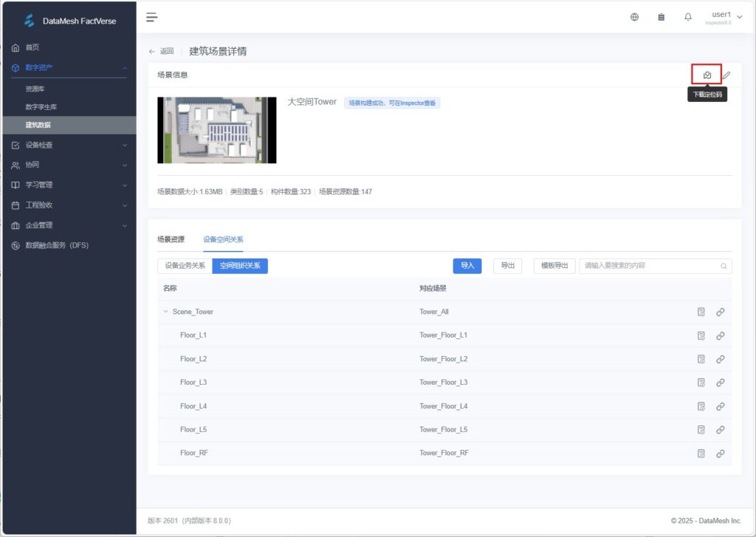Click the globe language icon
Viewport: 756px width, 537px height.
[x=634, y=17]
